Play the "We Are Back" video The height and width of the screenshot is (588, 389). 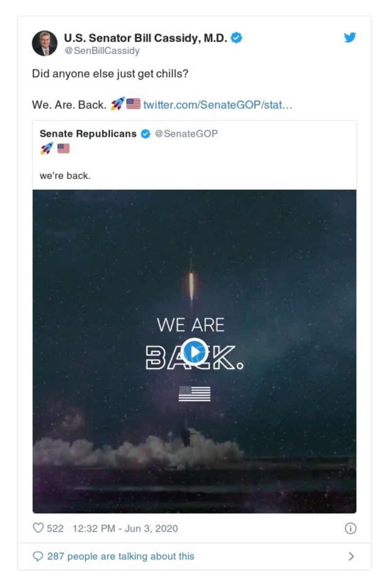[195, 351]
